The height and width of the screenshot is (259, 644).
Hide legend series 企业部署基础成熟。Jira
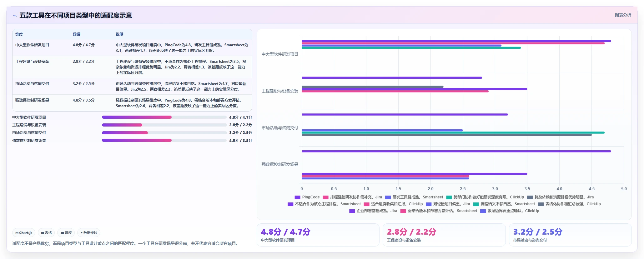[373, 211]
